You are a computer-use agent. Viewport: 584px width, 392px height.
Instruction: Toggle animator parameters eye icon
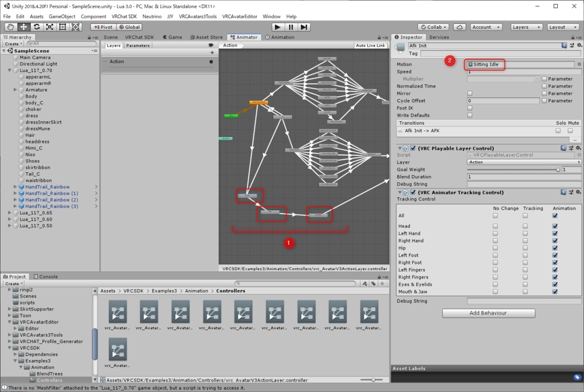(x=211, y=46)
